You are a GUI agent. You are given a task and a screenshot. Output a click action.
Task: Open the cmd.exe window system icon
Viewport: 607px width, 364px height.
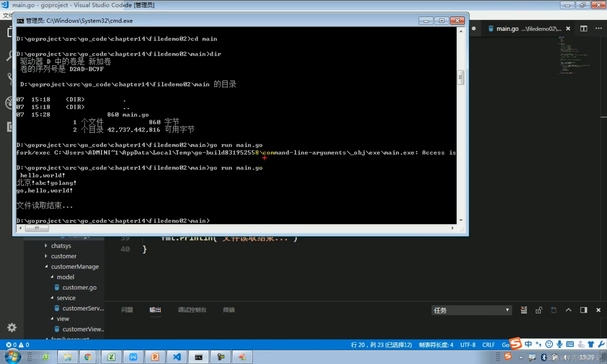click(20, 21)
